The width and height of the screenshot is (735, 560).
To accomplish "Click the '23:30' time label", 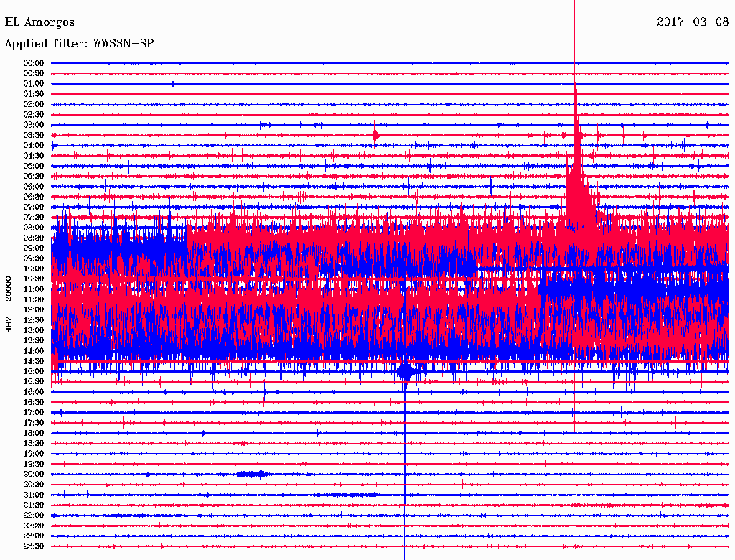I will point(34,546).
